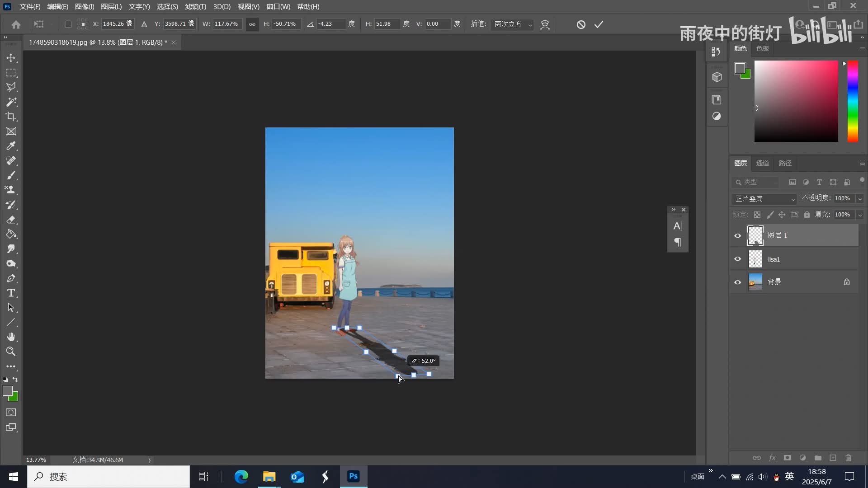Select the Eyedropper tool
The width and height of the screenshot is (868, 488).
(11, 146)
